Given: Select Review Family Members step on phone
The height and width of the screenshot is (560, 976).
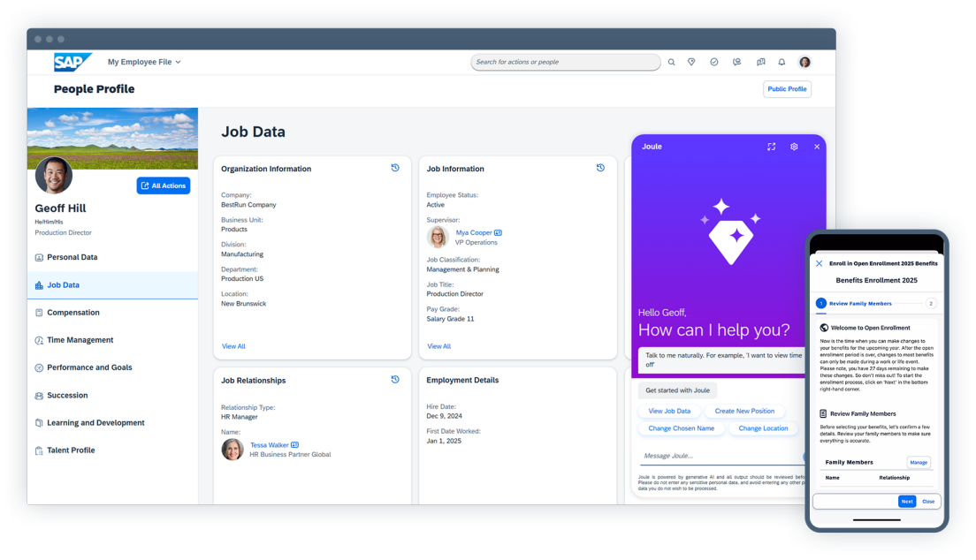Looking at the screenshot, I should 854,304.
